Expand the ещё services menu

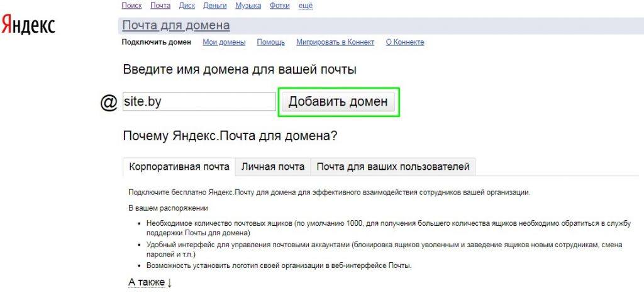[305, 5]
